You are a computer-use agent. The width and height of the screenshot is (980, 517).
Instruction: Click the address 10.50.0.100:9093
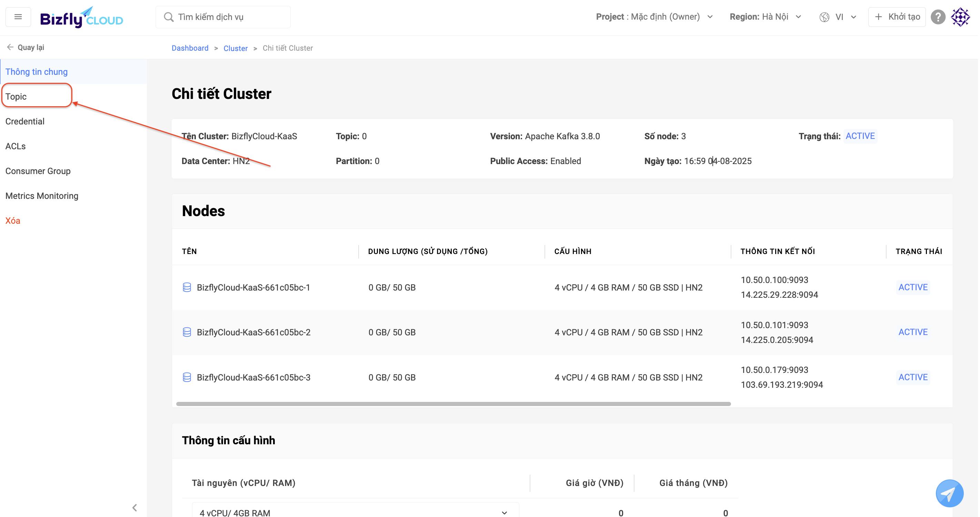click(774, 280)
